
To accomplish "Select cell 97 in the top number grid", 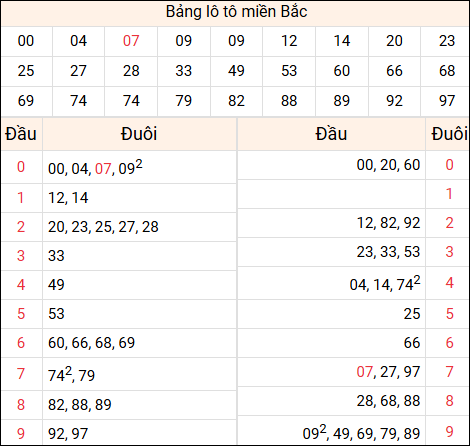I will [446, 101].
